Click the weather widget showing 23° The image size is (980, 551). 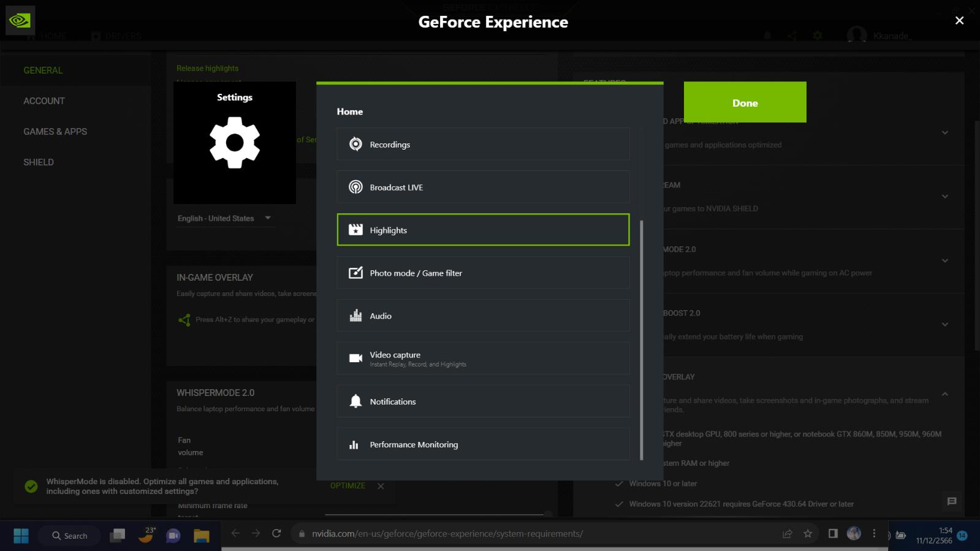click(x=146, y=535)
